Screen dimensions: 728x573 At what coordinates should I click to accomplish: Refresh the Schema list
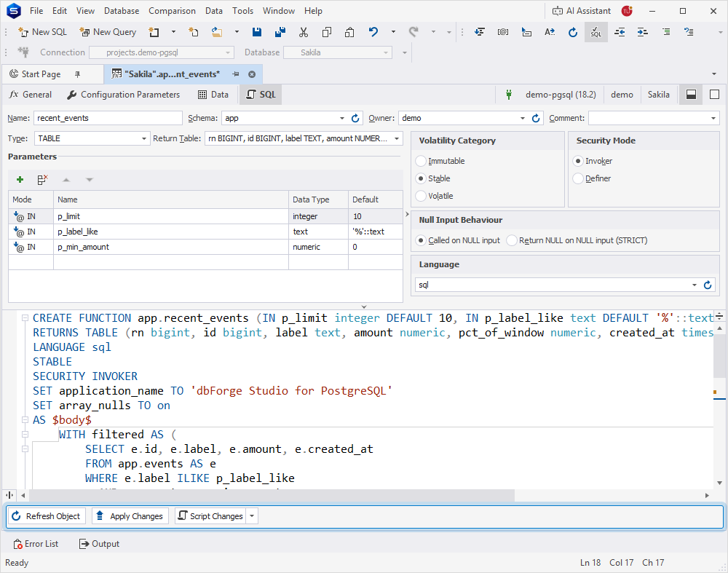tap(355, 119)
